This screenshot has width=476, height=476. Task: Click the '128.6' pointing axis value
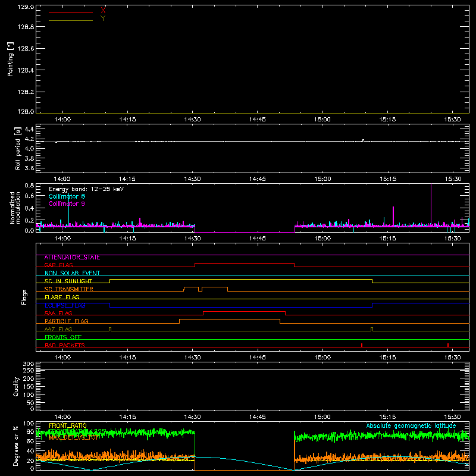[x=26, y=48]
